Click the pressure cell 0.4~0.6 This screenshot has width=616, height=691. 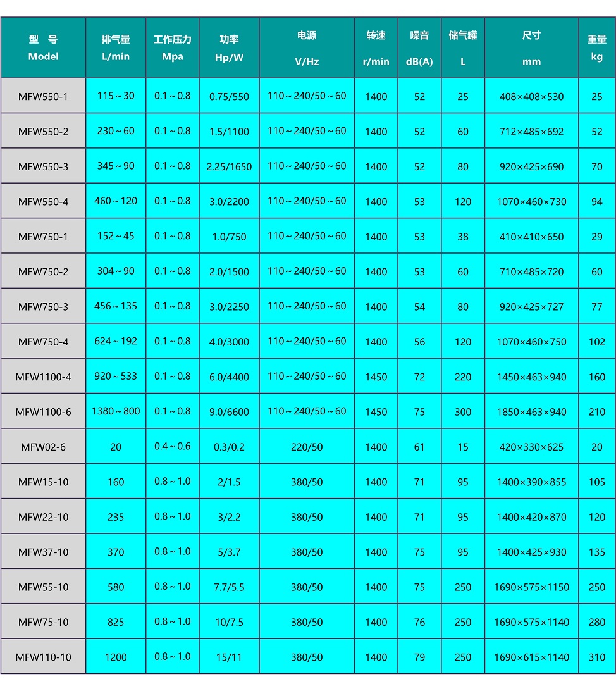pos(173,446)
